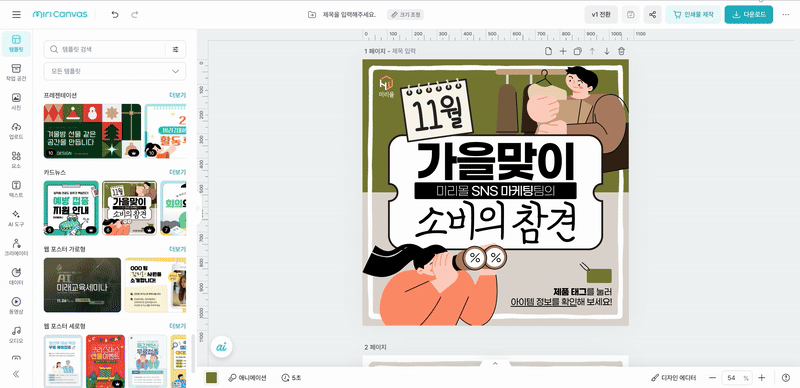The height and width of the screenshot is (388, 800).
Task: Click 더보기 next to 웹 포스터 가로형
Action: click(178, 249)
